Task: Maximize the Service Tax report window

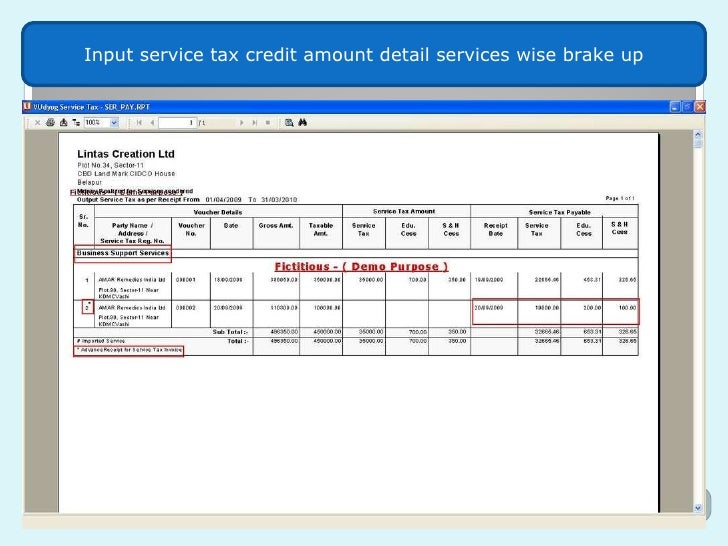Action: click(x=687, y=107)
